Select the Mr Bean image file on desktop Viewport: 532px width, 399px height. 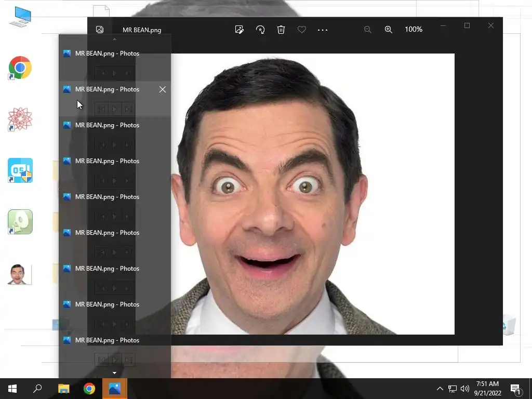(x=20, y=274)
